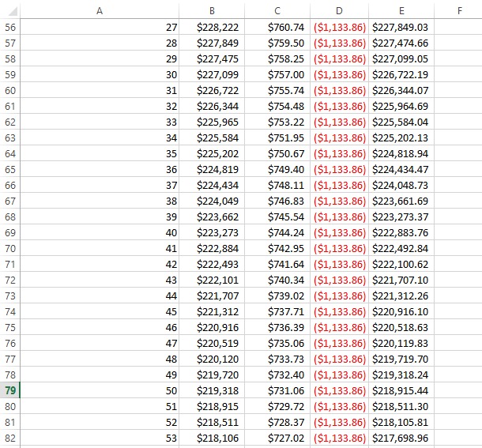Select column C header
Image resolution: width=482 pixels, height=448 pixels.
[277, 11]
